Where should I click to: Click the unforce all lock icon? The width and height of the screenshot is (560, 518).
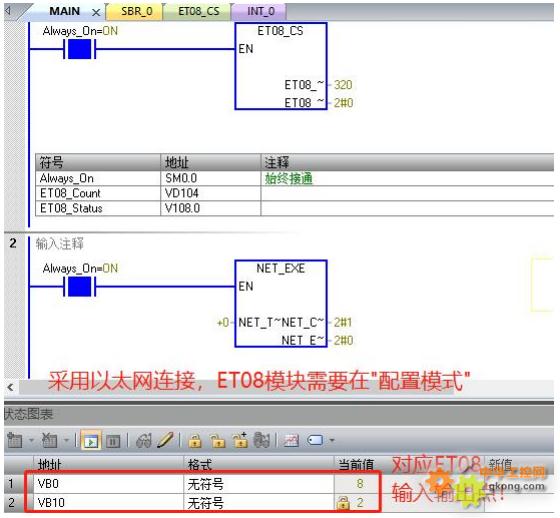tap(240, 440)
